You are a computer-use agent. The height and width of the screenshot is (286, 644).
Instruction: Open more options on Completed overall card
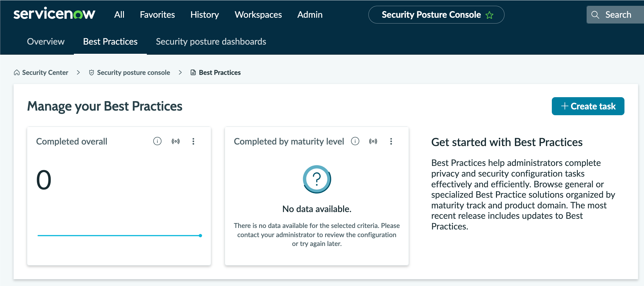193,141
